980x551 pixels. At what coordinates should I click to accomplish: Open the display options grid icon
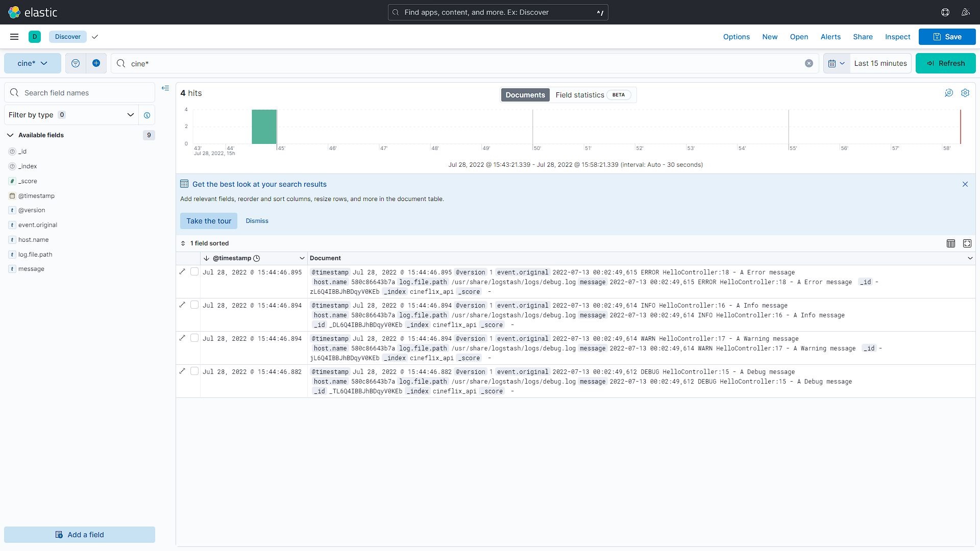pyautogui.click(x=950, y=243)
